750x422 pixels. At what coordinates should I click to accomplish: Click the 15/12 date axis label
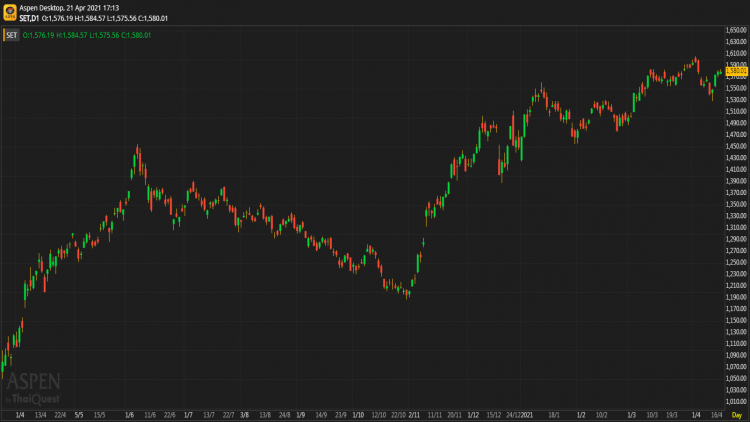(x=494, y=415)
